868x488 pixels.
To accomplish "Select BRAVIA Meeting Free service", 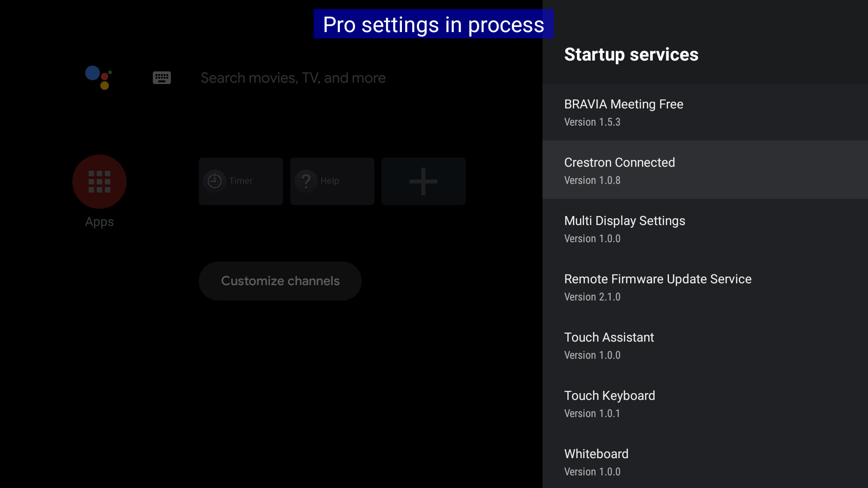I will click(705, 112).
